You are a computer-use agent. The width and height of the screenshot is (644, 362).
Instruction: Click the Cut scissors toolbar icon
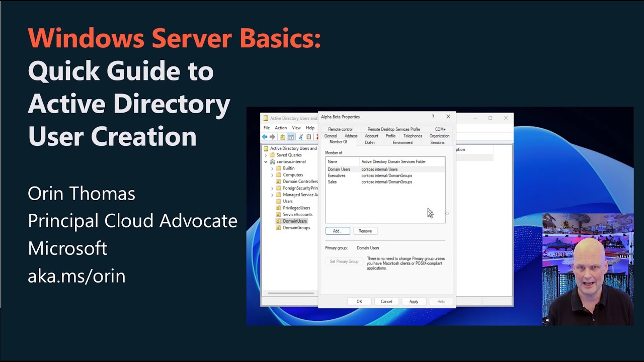[x=301, y=137]
